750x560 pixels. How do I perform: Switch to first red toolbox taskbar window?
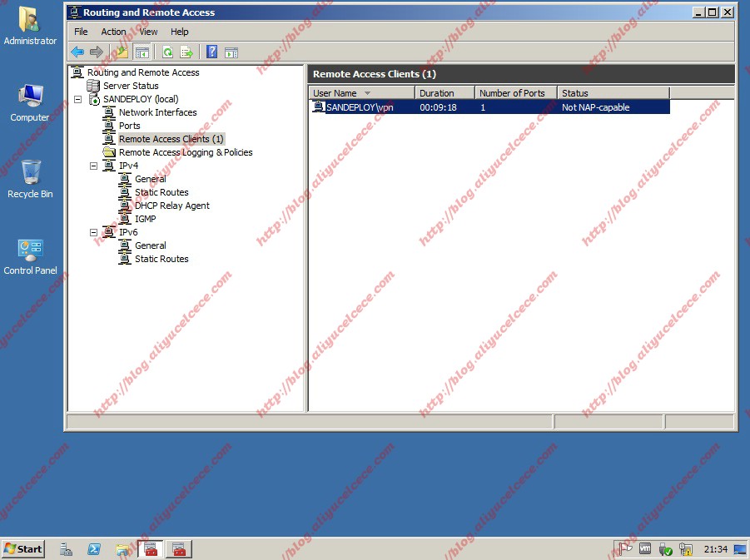pos(151,549)
